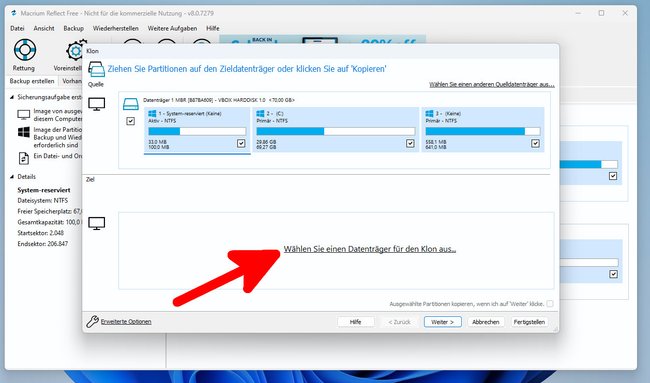Click the Hilfe button in dialog

pos(356,322)
